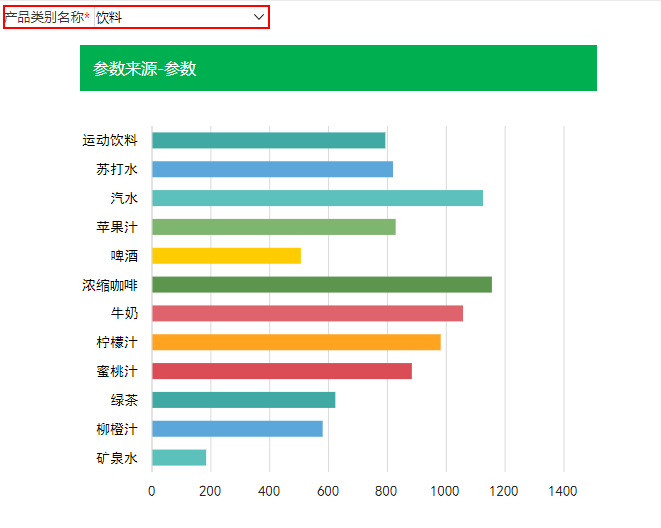Select the blue 柳橙汁 bar
661x528 pixels.
pyautogui.click(x=237, y=429)
